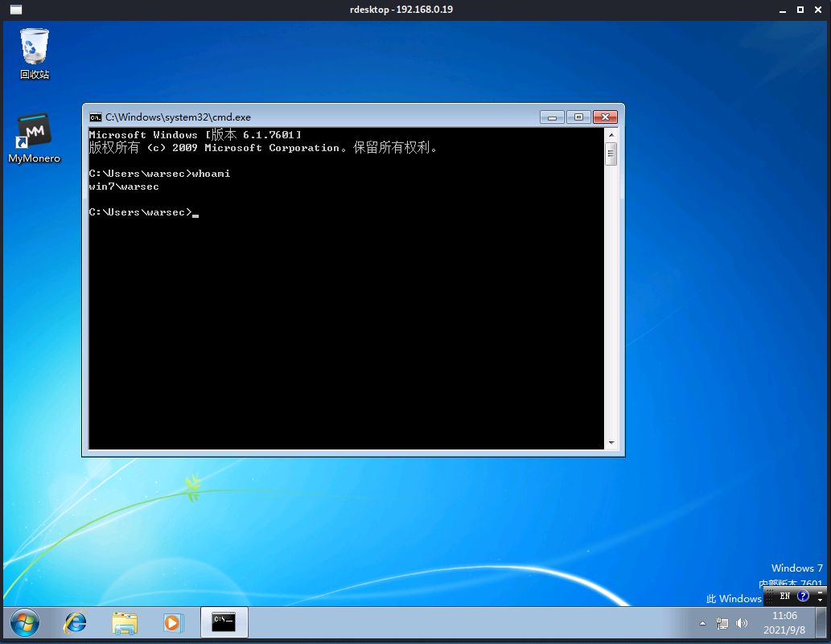This screenshot has width=831, height=644.
Task: Click the cmd scrollbar thumb
Action: click(x=611, y=154)
